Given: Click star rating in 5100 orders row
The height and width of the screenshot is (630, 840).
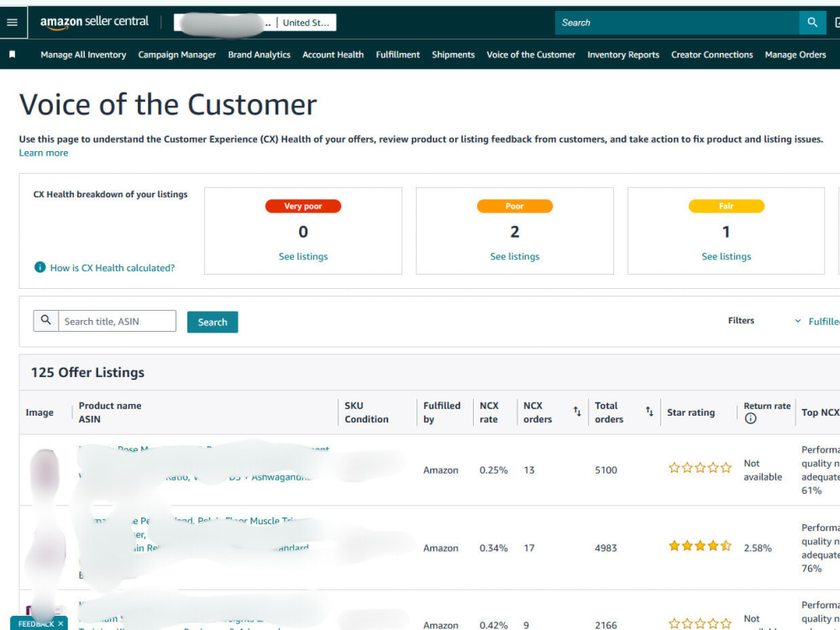Looking at the screenshot, I should point(700,468).
